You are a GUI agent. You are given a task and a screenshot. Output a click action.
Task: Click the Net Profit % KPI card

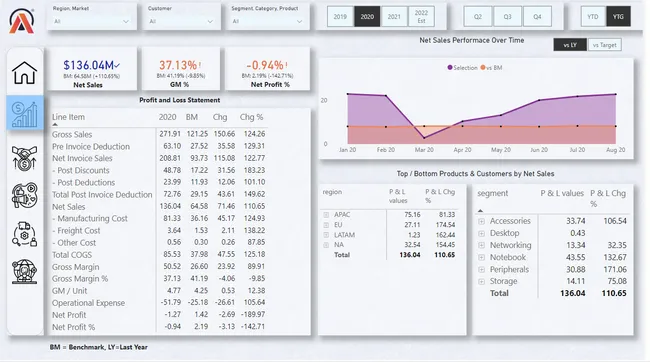[268, 69]
